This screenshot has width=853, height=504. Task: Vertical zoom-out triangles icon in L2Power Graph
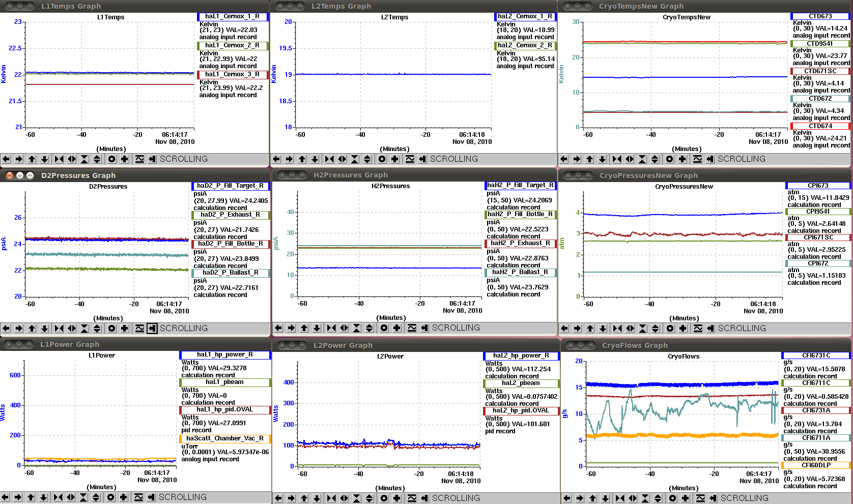tap(369, 498)
